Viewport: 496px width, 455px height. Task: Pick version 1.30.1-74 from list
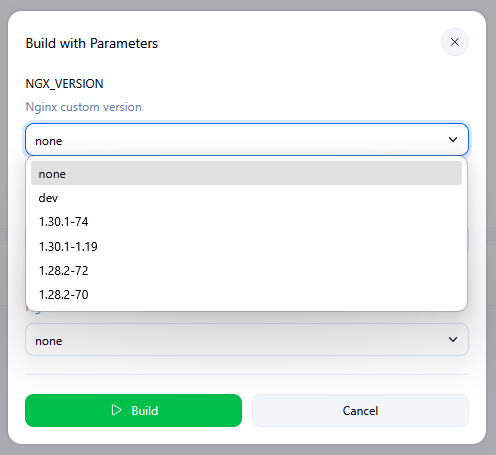pyautogui.click(x=246, y=222)
